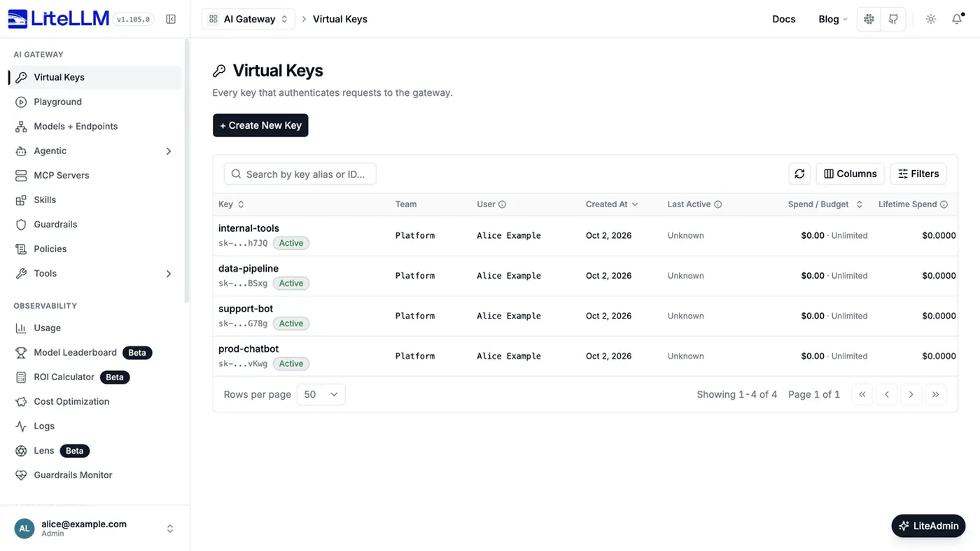This screenshot has width=980, height=551.
Task: Open Playground in the sidebar
Action: 94,102
